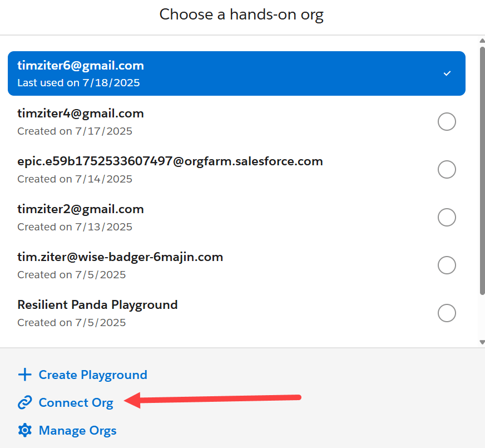Click the highlighted timziter6@gmail.com org row
Screen dimensions: 485x448
222,73
